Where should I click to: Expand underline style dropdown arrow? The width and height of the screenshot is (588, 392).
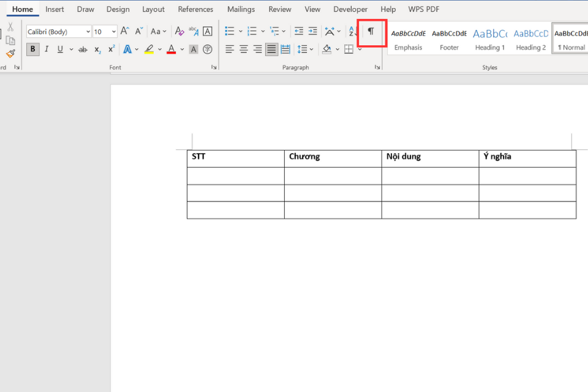[71, 49]
